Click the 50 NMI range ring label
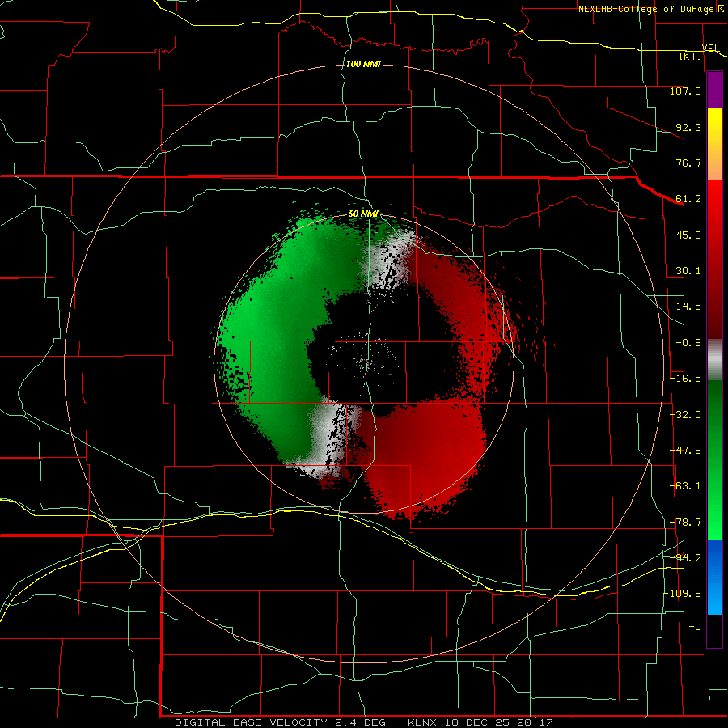Screen dimensions: 728x728 coord(363,214)
